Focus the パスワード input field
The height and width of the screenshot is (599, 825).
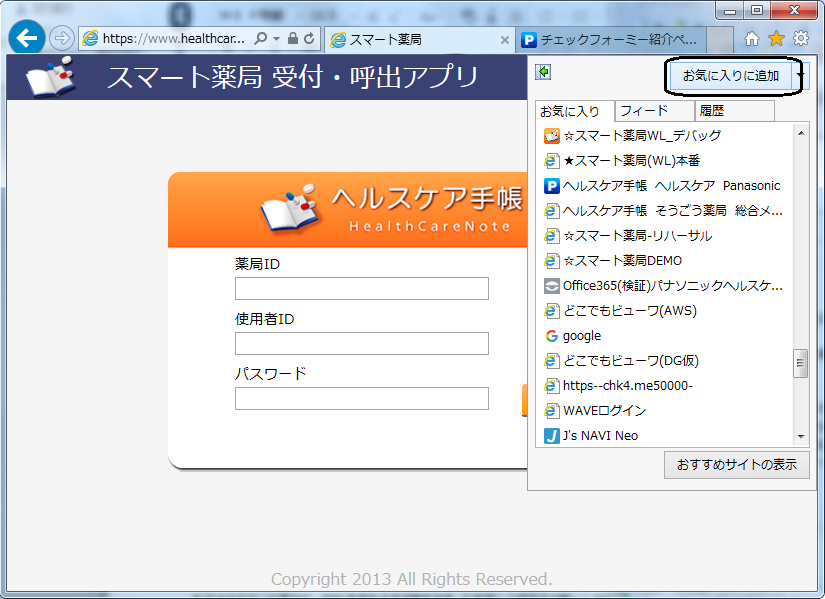click(361, 398)
